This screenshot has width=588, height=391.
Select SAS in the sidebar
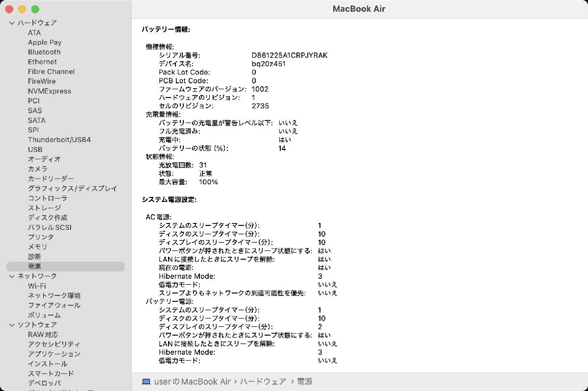pos(35,111)
